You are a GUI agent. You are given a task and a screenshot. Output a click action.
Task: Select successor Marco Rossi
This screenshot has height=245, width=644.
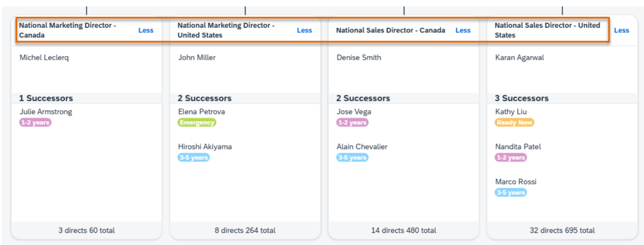point(515,181)
